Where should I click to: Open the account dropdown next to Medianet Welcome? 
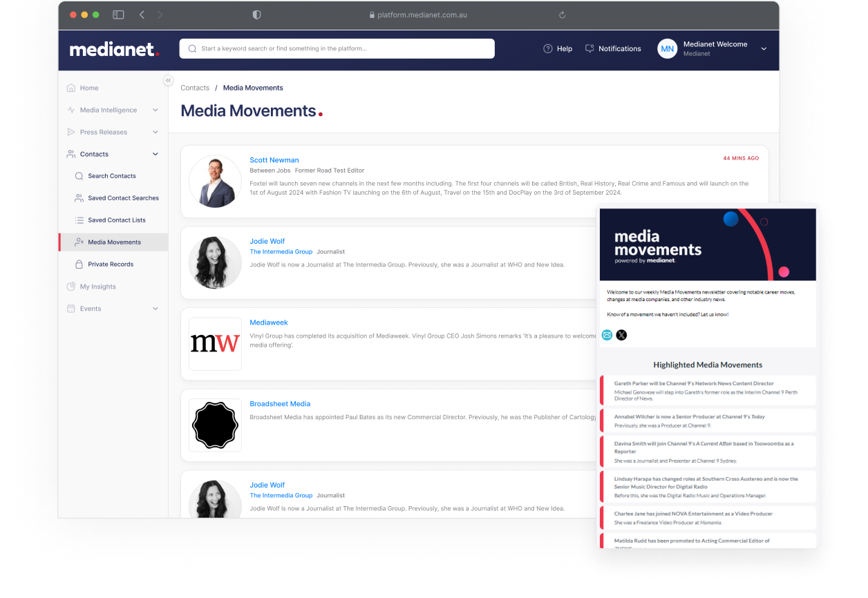(763, 48)
